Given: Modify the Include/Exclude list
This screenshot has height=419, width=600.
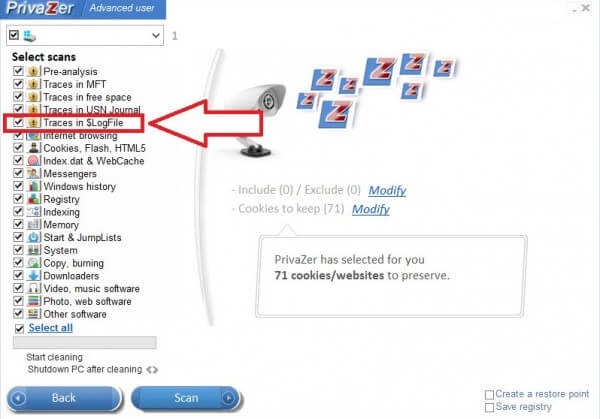Looking at the screenshot, I should [387, 190].
